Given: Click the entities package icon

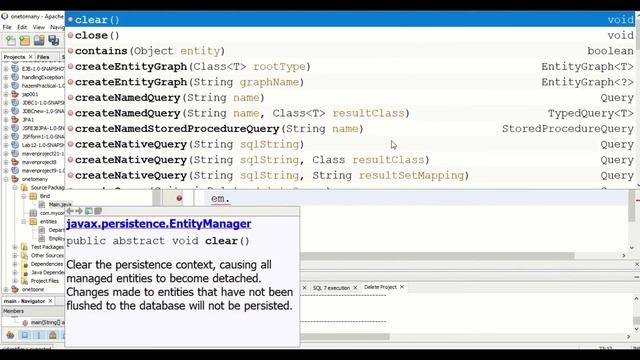Looking at the screenshot, I should click(x=33, y=221).
